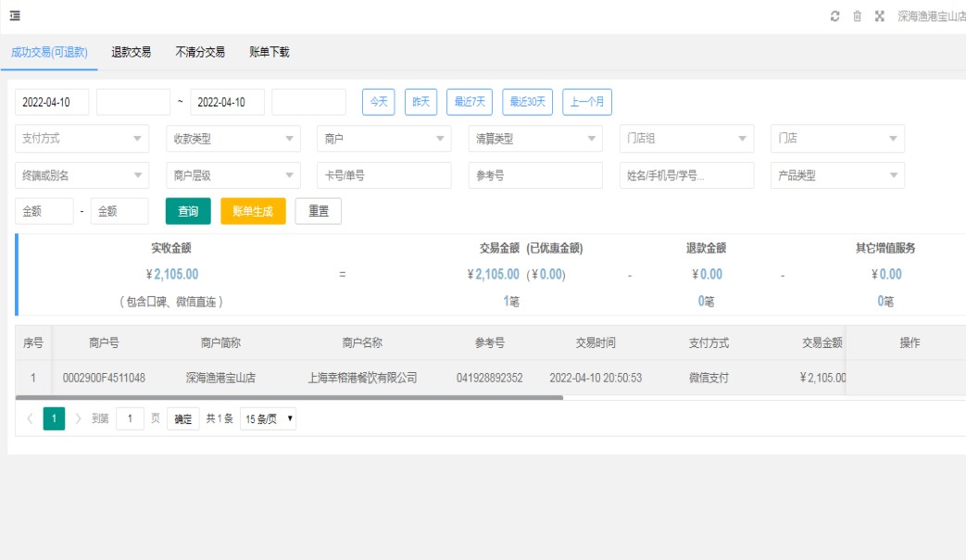The width and height of the screenshot is (966, 560).
Task: Click the refresh icon in header
Action: pos(834,17)
